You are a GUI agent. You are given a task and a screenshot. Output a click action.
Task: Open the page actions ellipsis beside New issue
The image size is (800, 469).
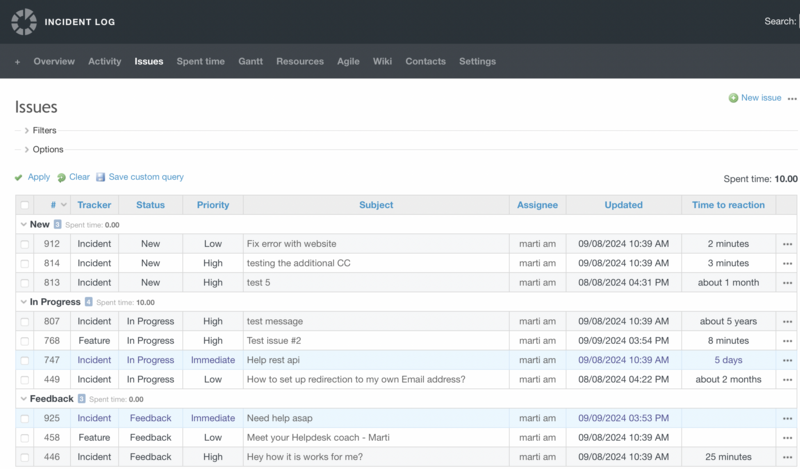pyautogui.click(x=792, y=99)
